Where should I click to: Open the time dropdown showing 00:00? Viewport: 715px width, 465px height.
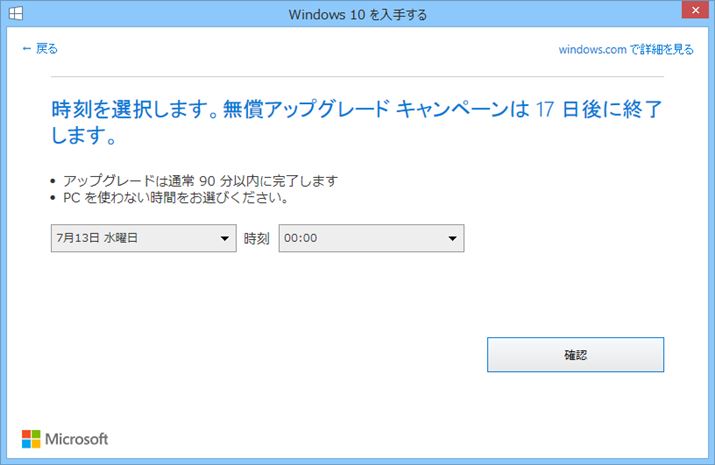coord(371,238)
